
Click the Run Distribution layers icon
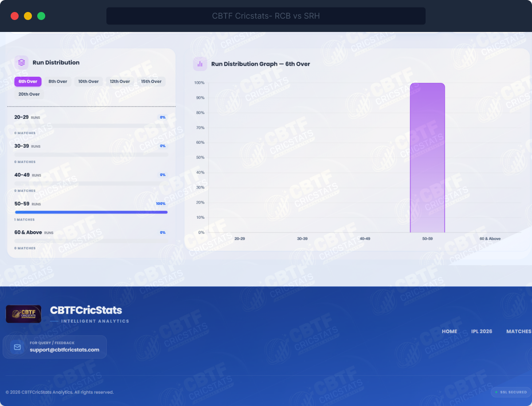point(21,63)
